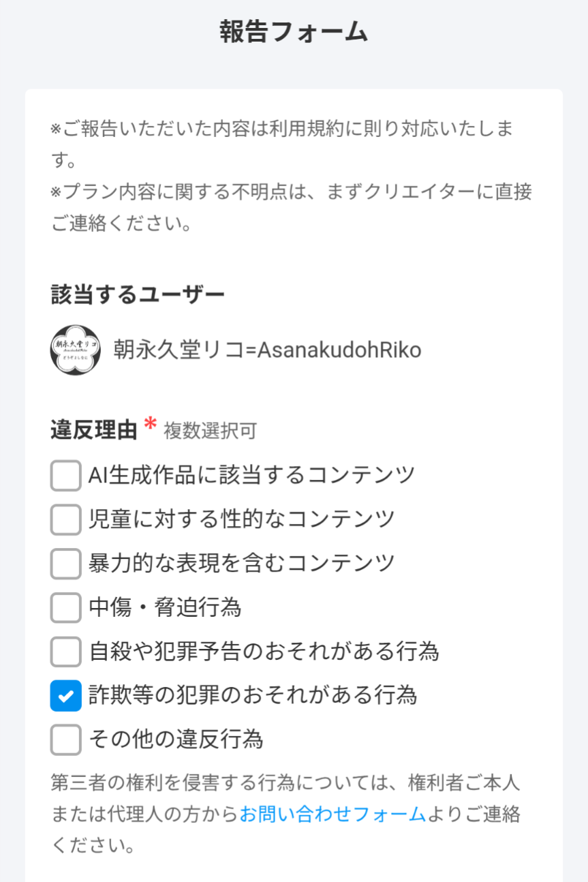The image size is (588, 882).
Task: Tick the その他の違反行為 checkbox
Action: (x=66, y=740)
